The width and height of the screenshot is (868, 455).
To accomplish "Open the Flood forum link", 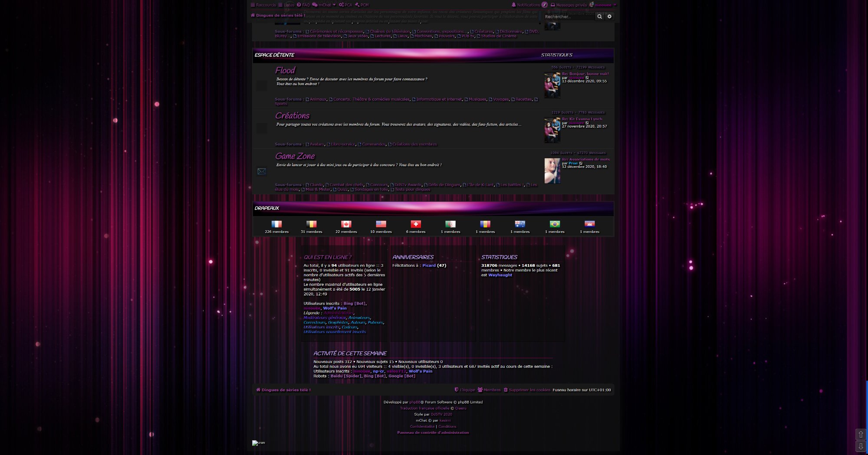I will (x=285, y=70).
